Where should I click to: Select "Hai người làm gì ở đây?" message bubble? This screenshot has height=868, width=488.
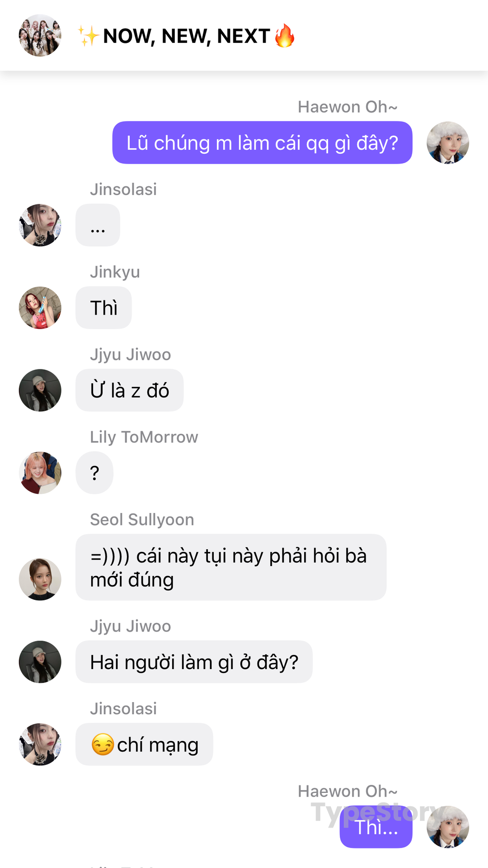194,662
